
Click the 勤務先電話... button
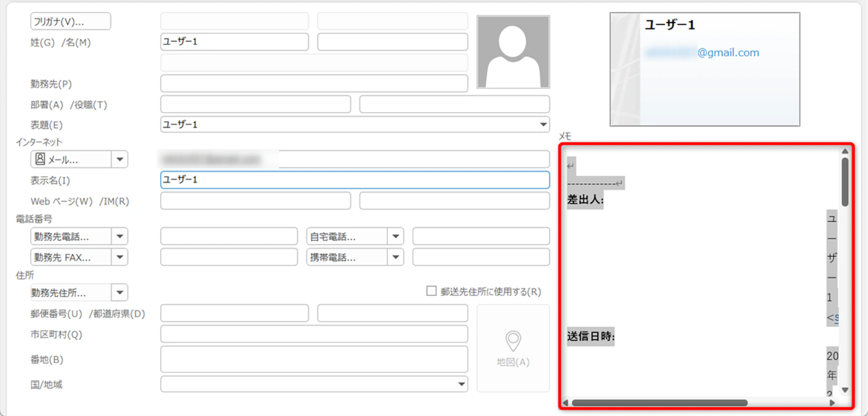[x=71, y=236]
